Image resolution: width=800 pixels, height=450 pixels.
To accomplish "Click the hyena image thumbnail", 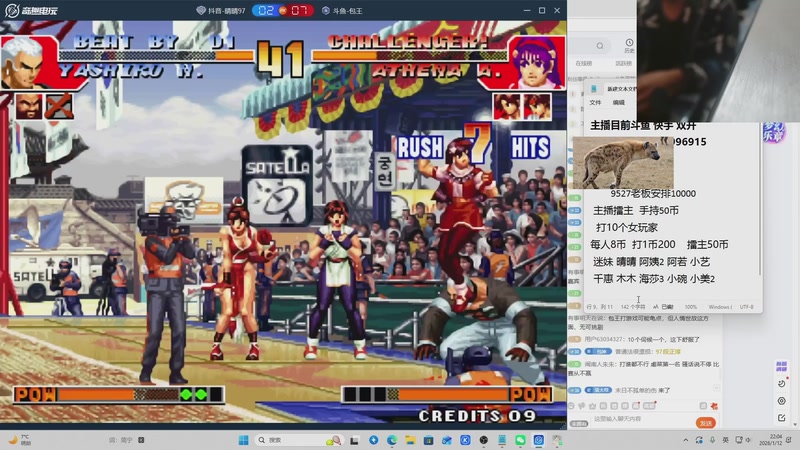I will pyautogui.click(x=623, y=163).
